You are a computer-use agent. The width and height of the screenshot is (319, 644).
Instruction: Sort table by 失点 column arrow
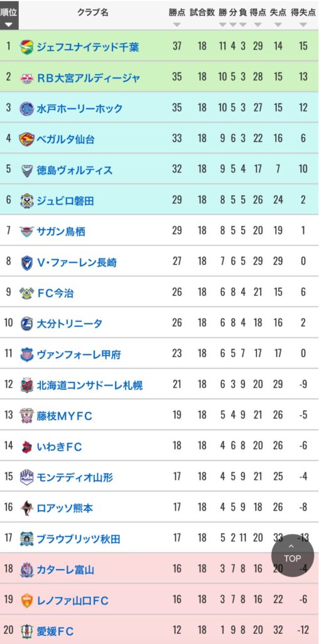tap(278, 25)
